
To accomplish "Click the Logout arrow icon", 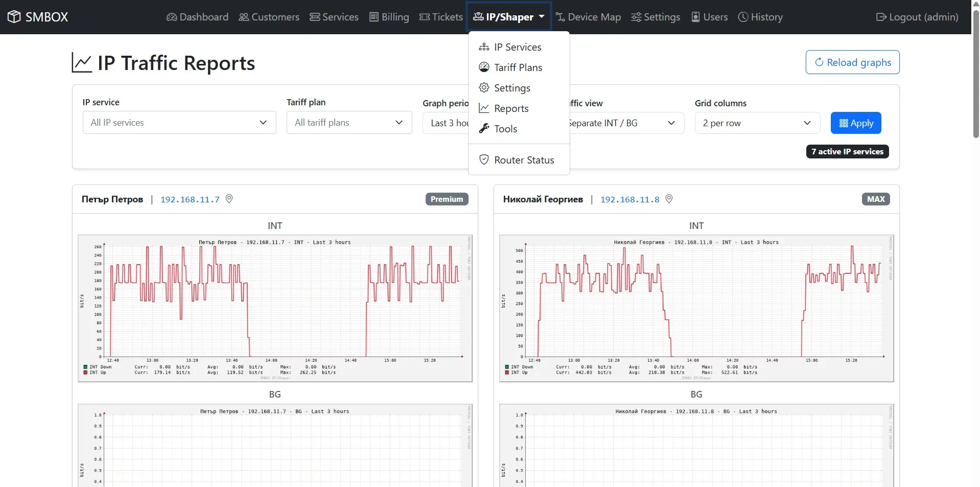I will (x=881, y=17).
